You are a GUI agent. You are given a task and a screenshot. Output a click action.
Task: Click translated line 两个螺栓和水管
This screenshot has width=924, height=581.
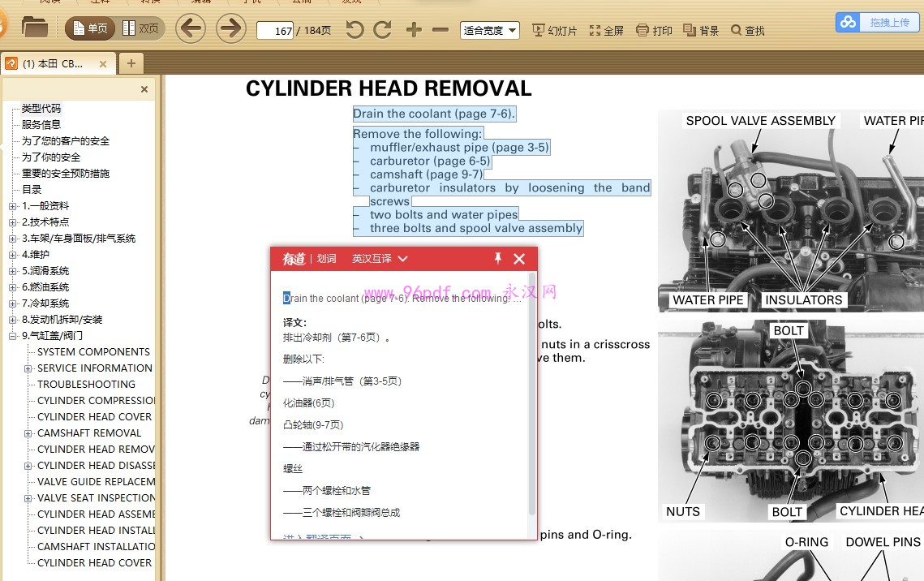pos(326,490)
